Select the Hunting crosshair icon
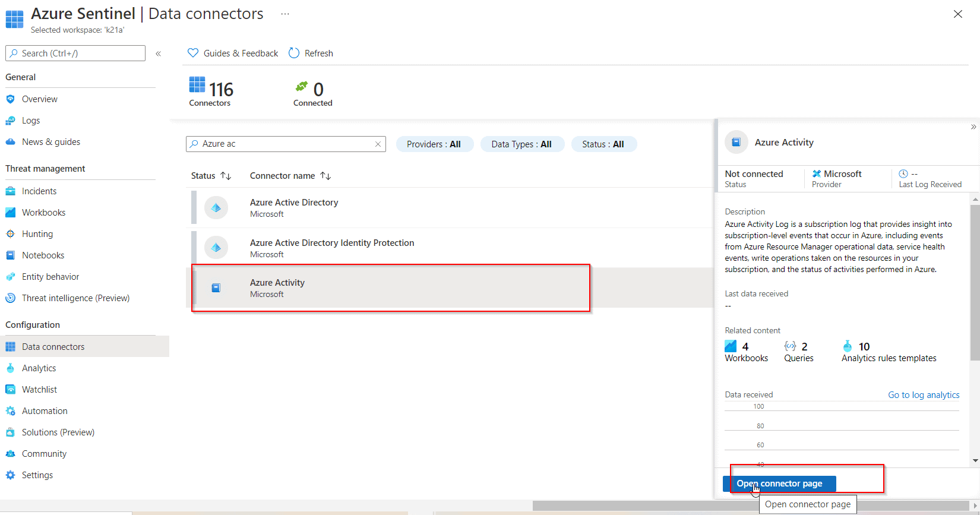This screenshot has width=980, height=515. 10,234
